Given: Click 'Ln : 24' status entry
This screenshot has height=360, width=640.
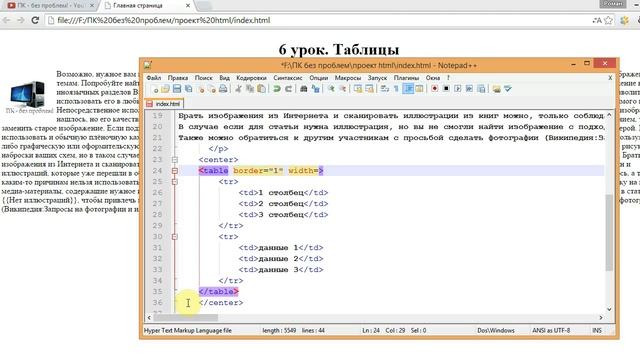Looking at the screenshot, I should coord(371,330).
